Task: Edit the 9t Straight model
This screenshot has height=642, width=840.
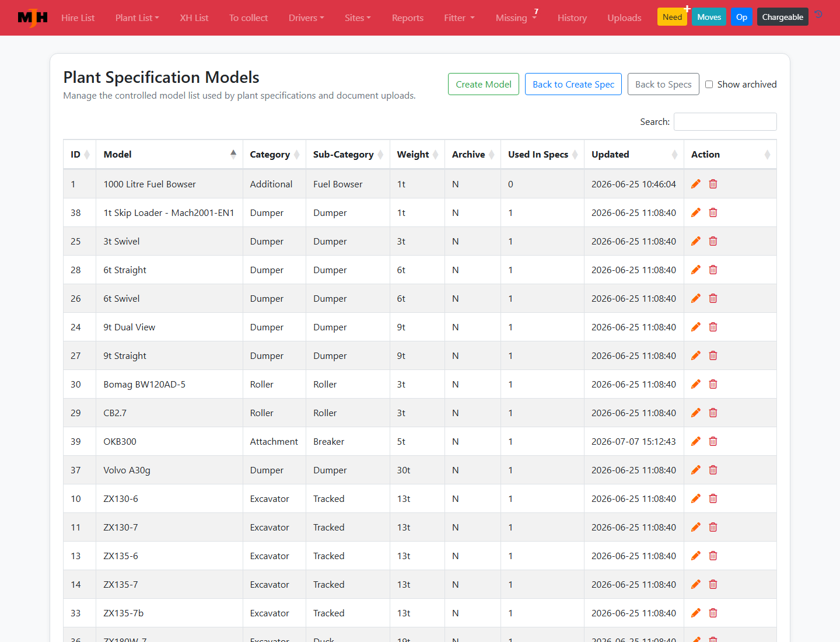Action: pyautogui.click(x=695, y=356)
